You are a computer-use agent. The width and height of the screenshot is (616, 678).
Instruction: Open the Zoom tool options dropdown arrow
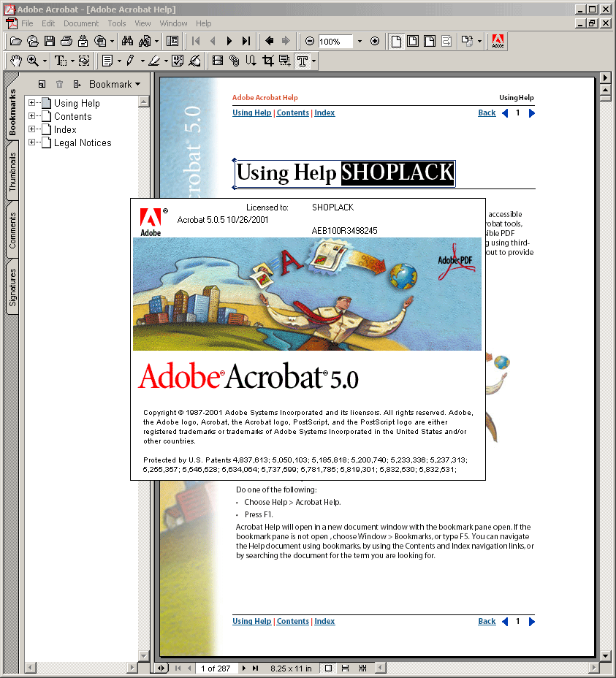tap(45, 61)
